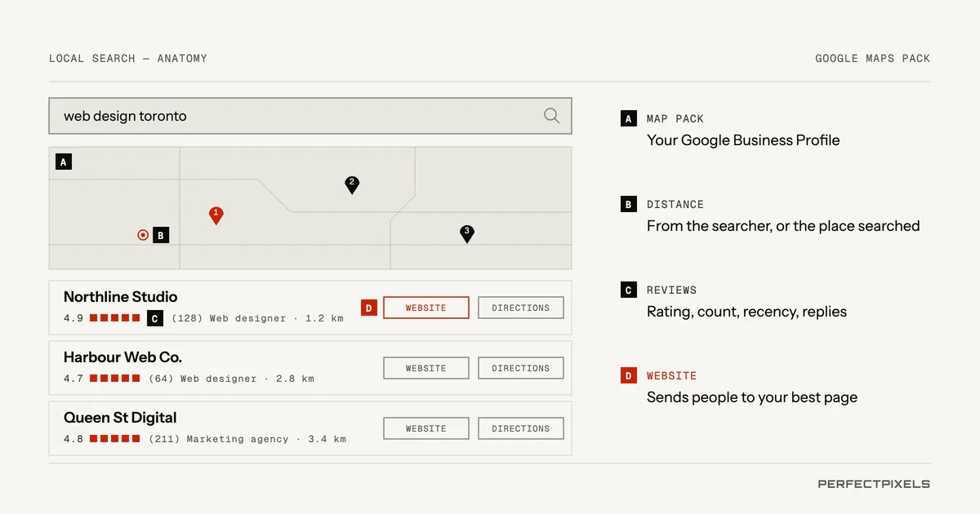
Task: Click Northline Studio's red star rating
Action: point(114,318)
